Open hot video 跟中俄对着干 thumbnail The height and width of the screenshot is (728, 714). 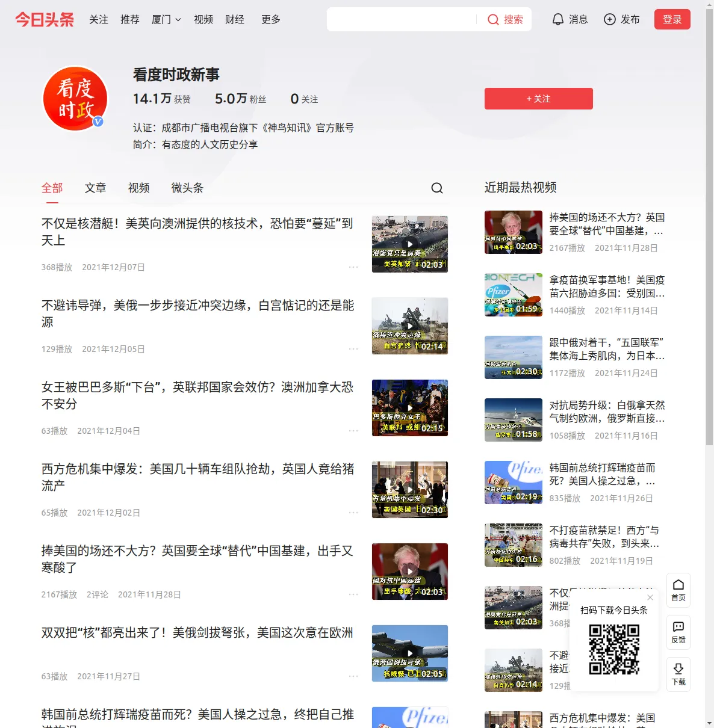[514, 357]
